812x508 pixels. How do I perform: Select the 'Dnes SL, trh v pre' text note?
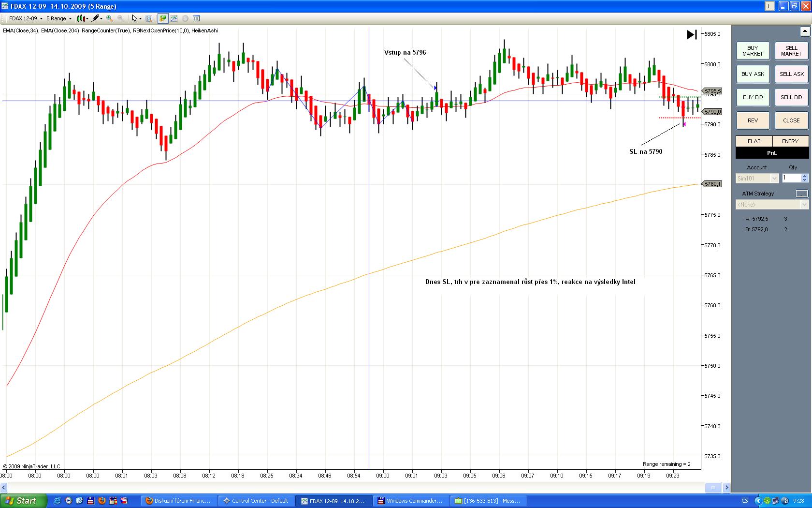point(530,282)
